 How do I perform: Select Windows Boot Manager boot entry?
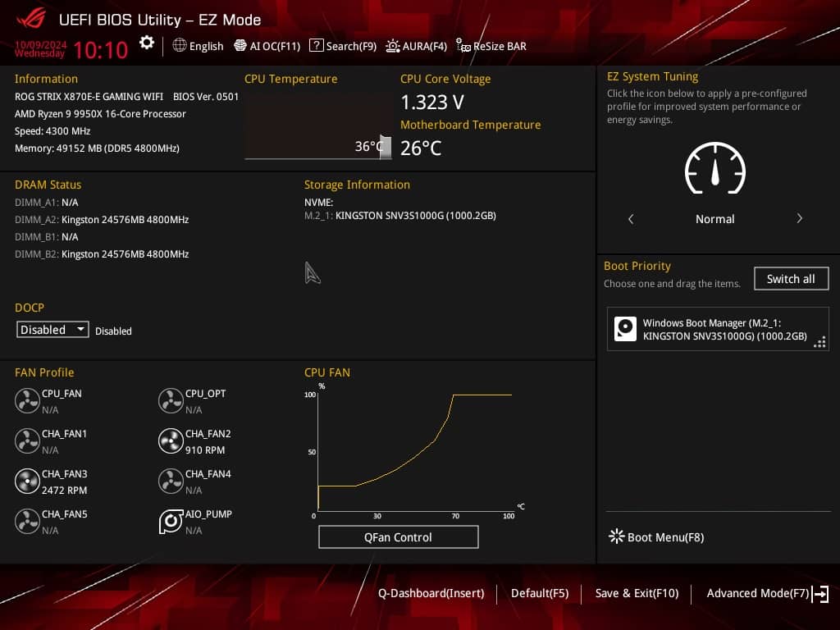tap(718, 329)
